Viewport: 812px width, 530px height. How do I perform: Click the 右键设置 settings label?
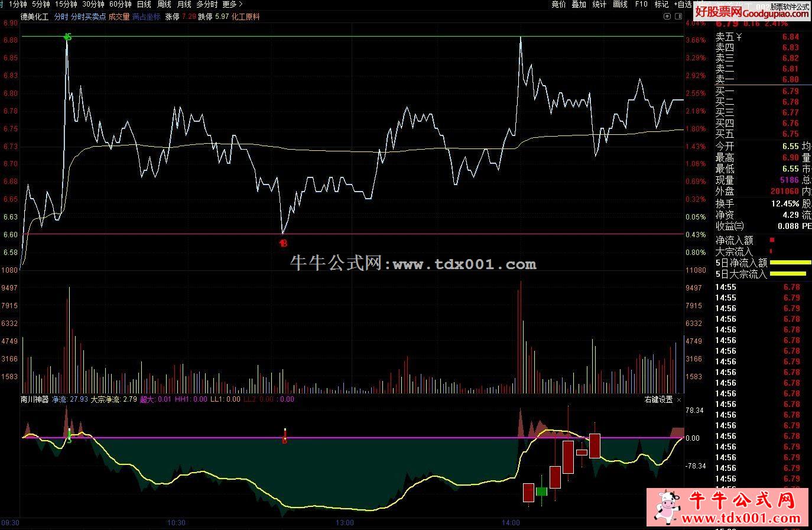point(658,399)
